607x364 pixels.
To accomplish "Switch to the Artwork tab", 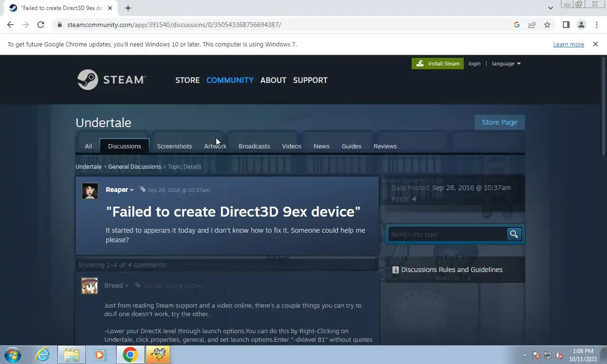I will (215, 146).
